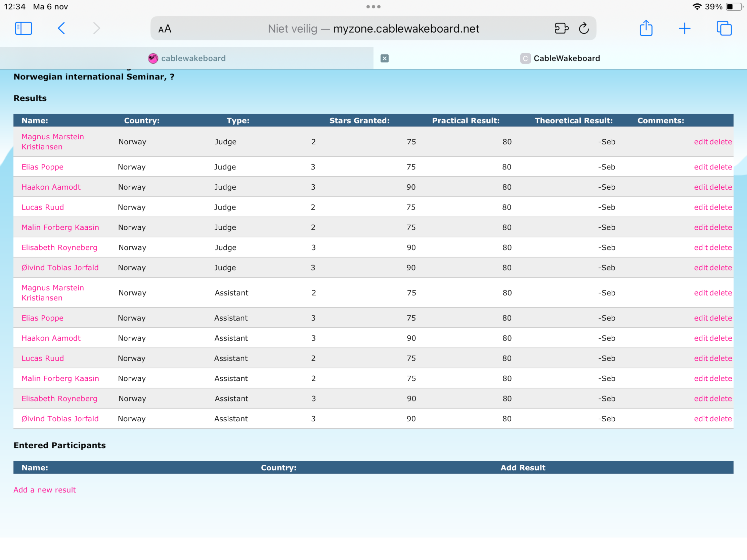This screenshot has height=560, width=747.
Task: Delete Malin Forberg Kaasin's Judge result
Action: [x=721, y=227]
